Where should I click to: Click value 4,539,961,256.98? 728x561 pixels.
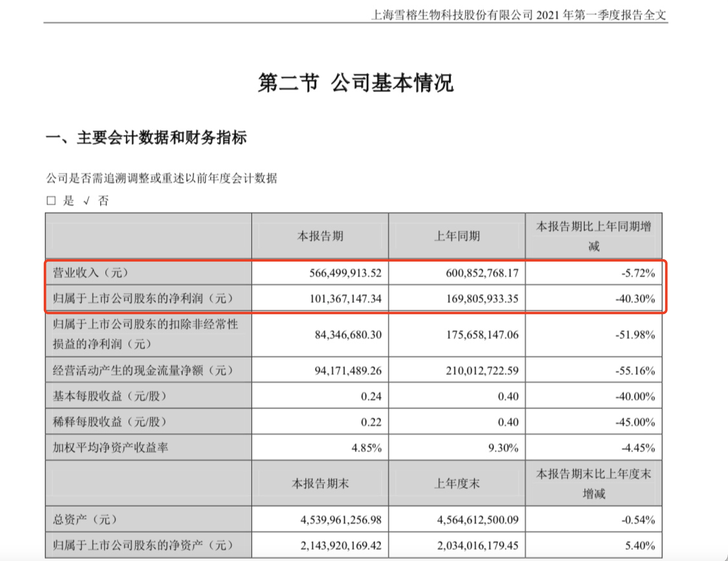[341, 519]
